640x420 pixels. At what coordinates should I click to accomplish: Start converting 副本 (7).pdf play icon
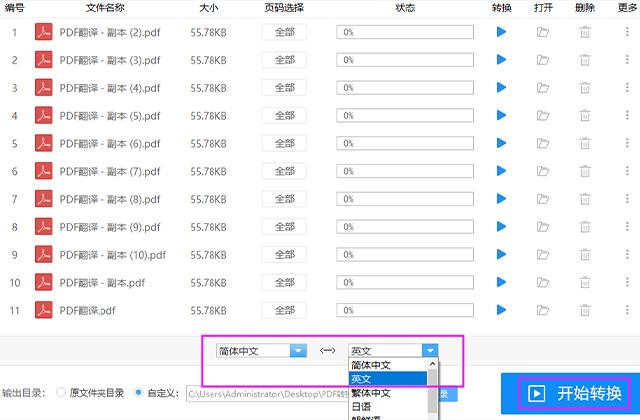(x=501, y=171)
